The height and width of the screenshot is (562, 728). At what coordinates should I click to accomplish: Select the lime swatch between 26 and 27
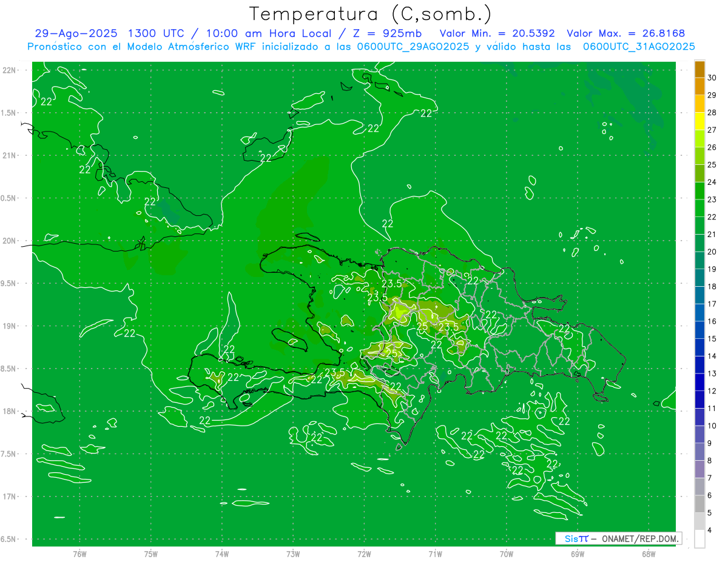pos(699,138)
